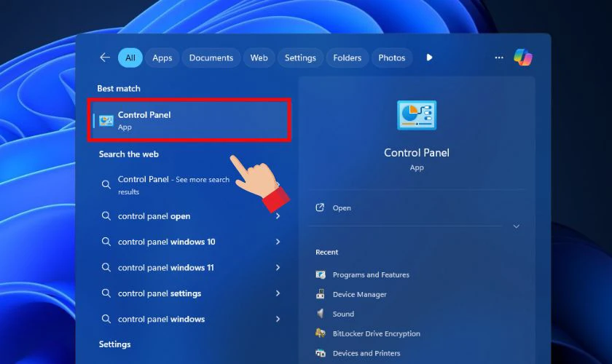Open the Copilot icon
Image resolution: width=612 pixels, height=364 pixels.
click(x=523, y=58)
